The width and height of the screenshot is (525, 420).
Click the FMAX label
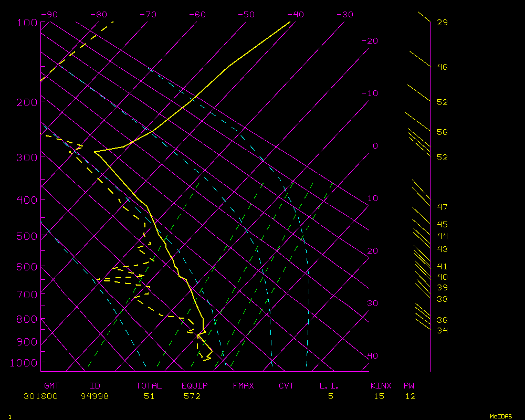[x=244, y=386]
